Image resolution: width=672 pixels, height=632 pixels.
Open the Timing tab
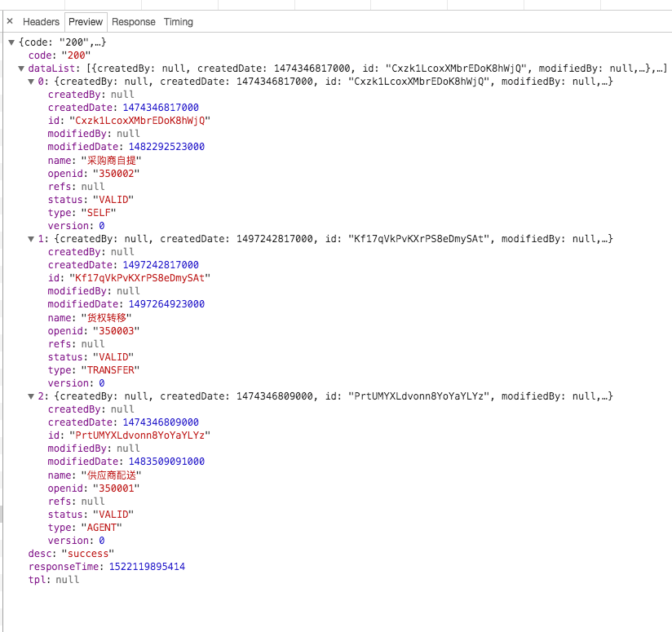click(x=179, y=22)
